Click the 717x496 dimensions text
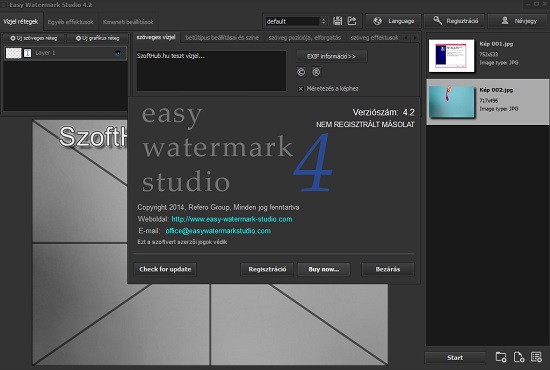Viewport: 550px width, 370px height. coord(489,100)
